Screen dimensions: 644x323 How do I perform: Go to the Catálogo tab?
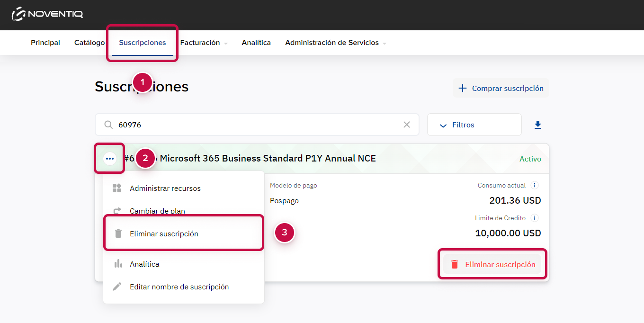coord(89,43)
